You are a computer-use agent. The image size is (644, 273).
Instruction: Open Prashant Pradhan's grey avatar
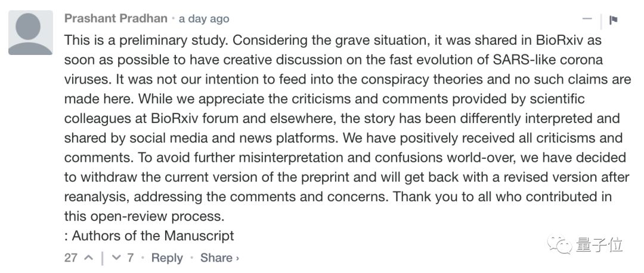point(30,33)
